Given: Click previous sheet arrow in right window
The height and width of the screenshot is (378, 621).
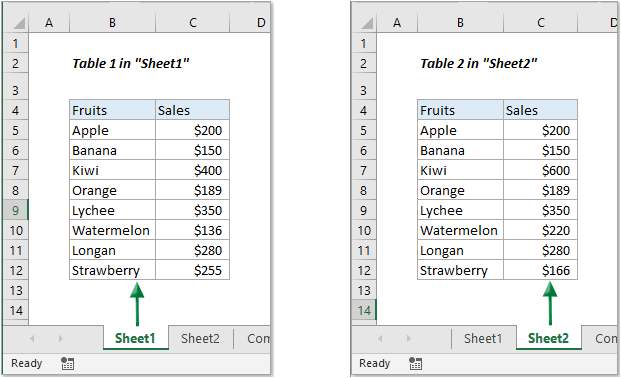Looking at the screenshot, I should (380, 338).
